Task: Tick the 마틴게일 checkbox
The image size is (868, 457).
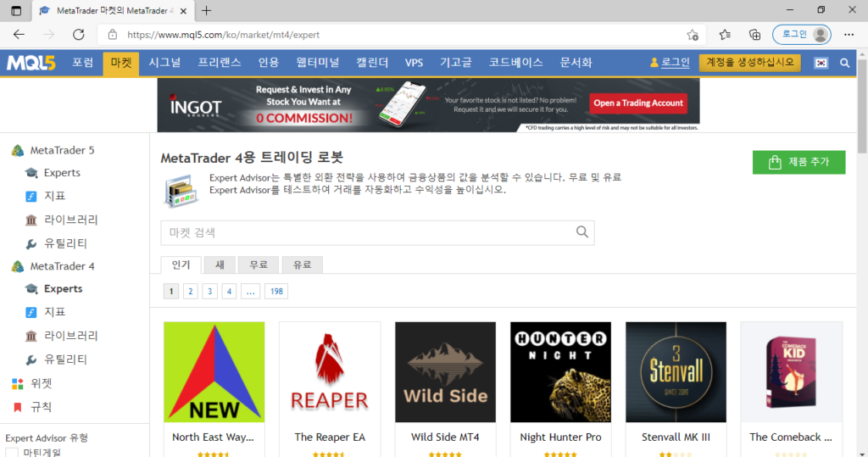Action: point(12,453)
